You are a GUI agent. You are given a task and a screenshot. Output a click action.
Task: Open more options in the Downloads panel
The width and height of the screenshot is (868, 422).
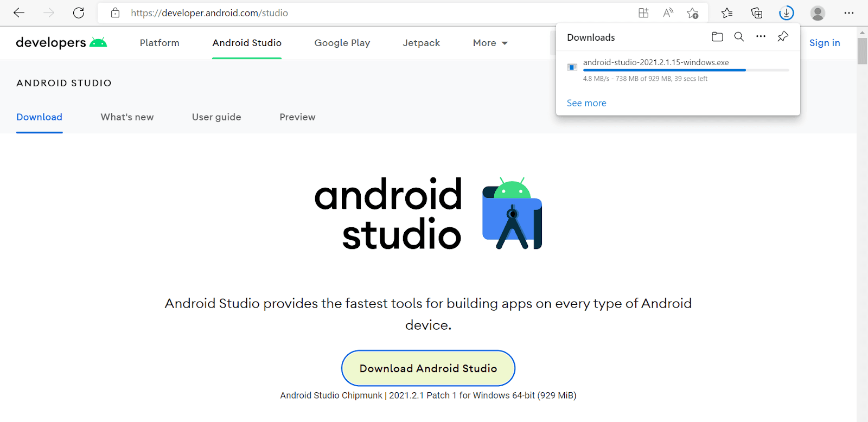coord(761,37)
